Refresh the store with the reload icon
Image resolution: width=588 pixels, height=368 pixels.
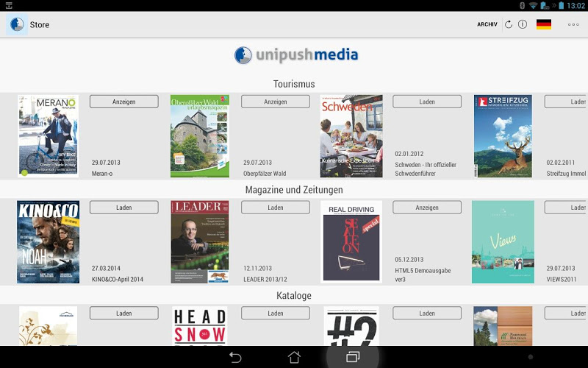[x=509, y=24]
